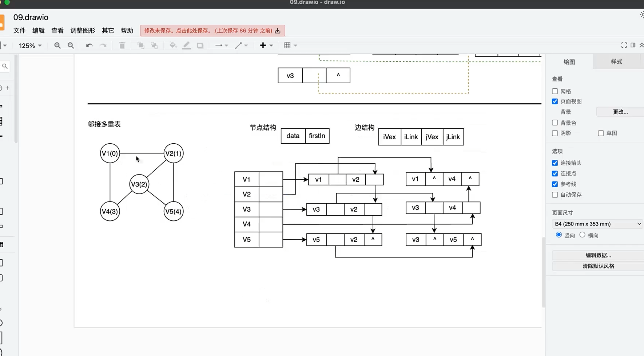Select the 横向 landscape radio button
Viewport: 644px width, 356px height.
coord(582,235)
